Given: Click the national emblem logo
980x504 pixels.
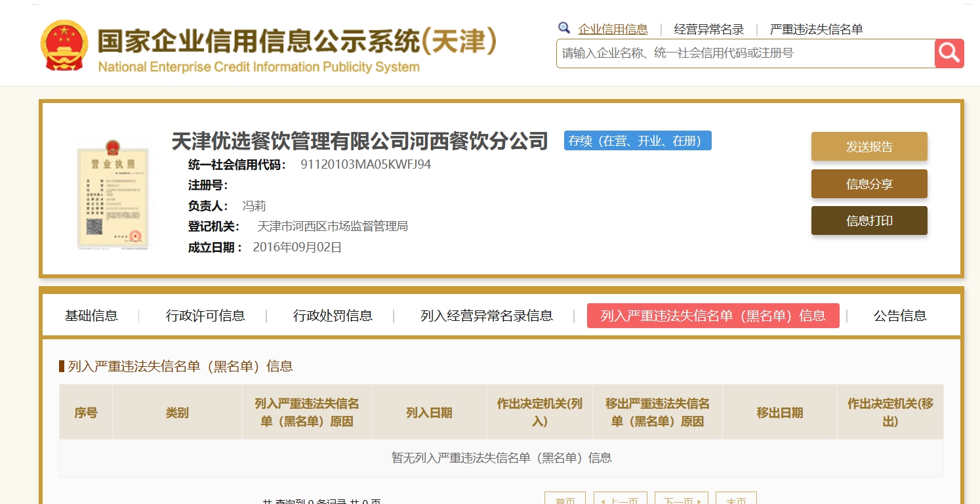Looking at the screenshot, I should 64,45.
